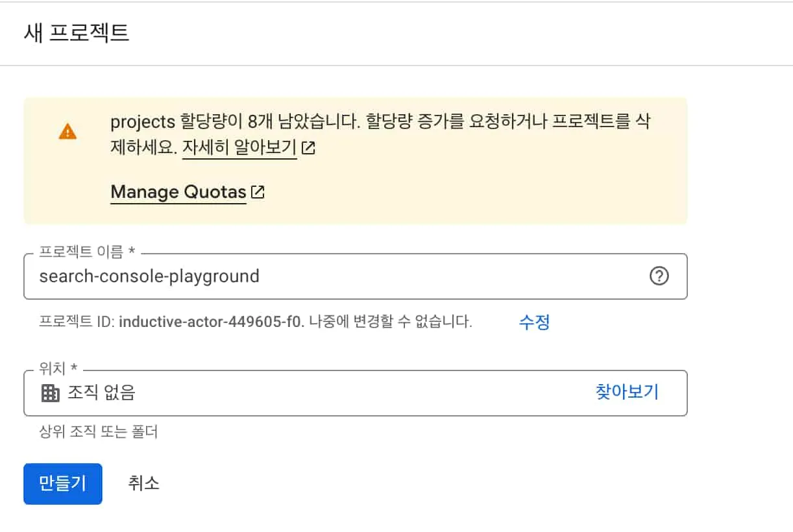
Task: Click the 위치 field showing 조직 없음
Action: [260, 393]
